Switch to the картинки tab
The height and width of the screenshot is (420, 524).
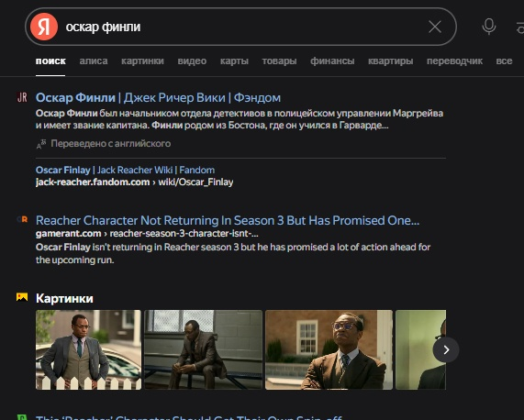(x=142, y=61)
